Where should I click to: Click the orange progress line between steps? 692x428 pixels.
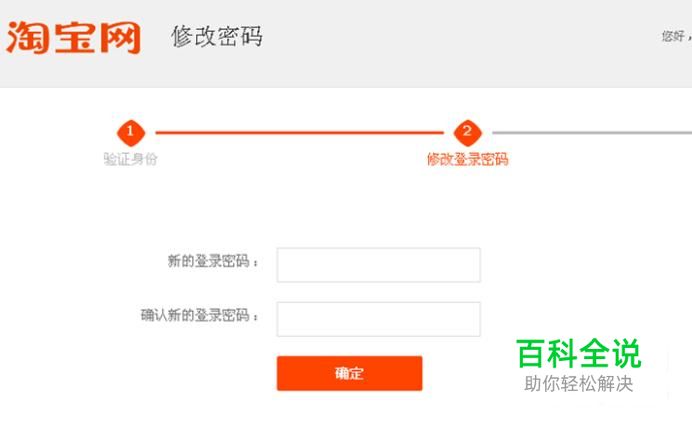[x=298, y=132]
